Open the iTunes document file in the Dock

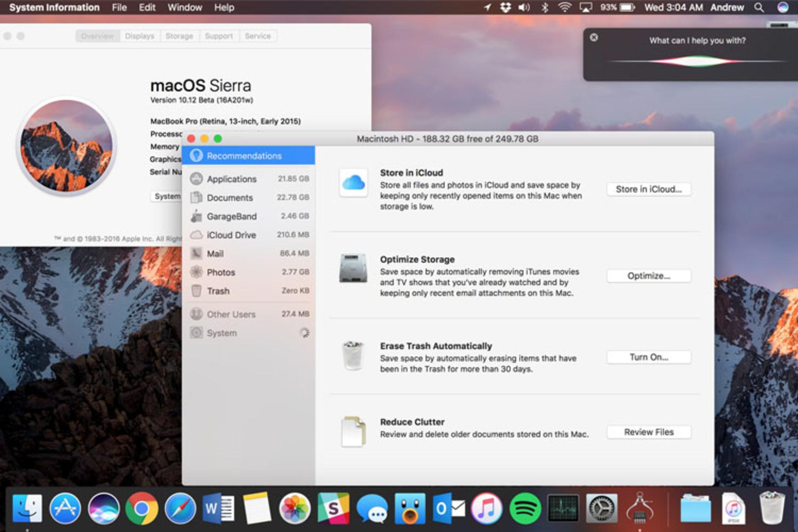[x=734, y=508]
